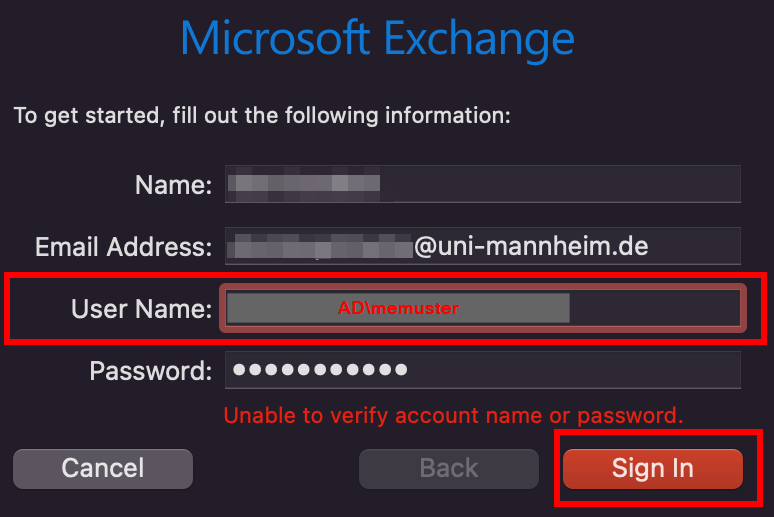The width and height of the screenshot is (774, 517).
Task: Click empty space right of the password dots
Action: pos(580,370)
